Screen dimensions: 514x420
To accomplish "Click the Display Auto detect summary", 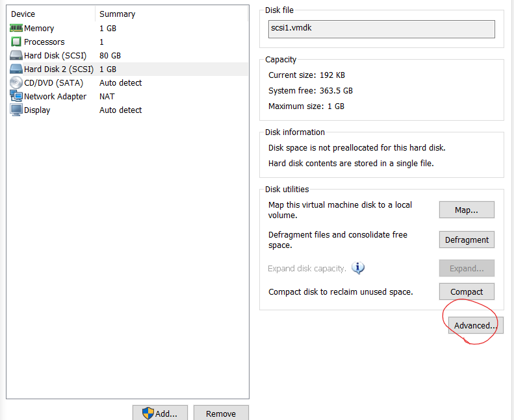I will 121,110.
